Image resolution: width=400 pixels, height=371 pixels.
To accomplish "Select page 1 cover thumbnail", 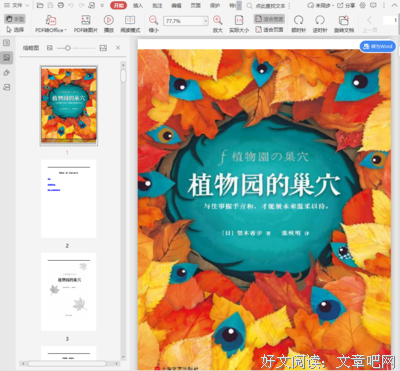I will [69, 106].
